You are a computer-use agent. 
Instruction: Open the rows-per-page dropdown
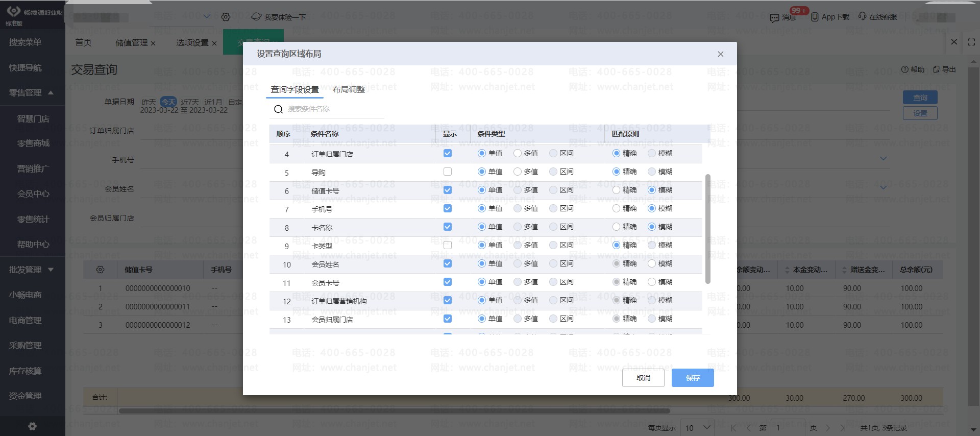[698, 428]
